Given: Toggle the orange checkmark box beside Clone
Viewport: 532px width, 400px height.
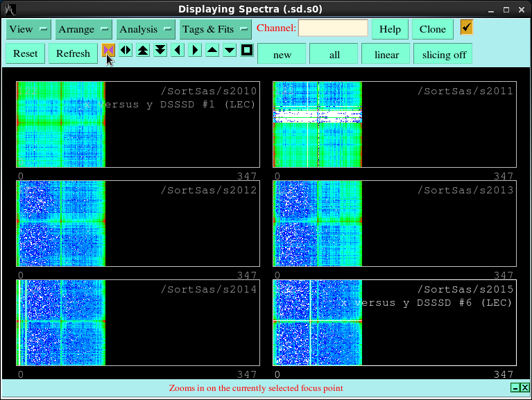Looking at the screenshot, I should (466, 28).
